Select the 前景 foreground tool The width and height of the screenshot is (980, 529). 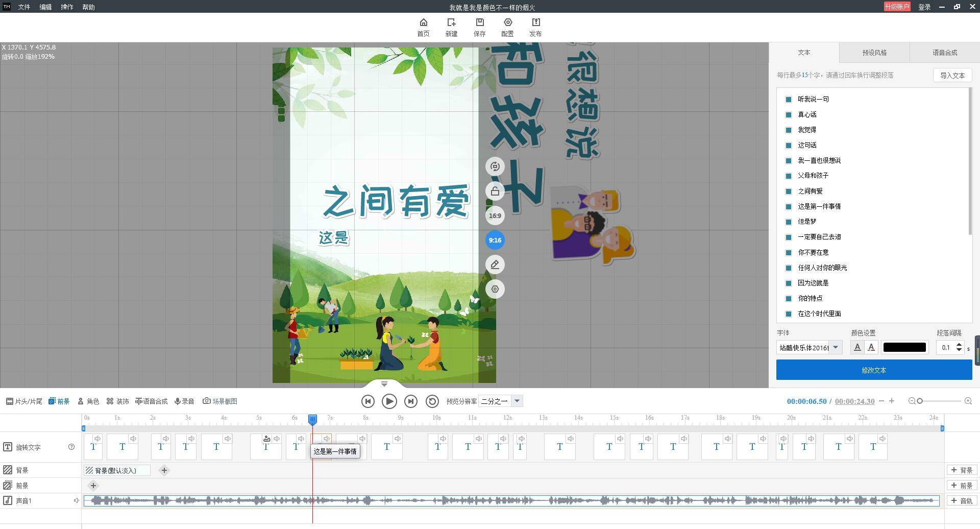(59, 401)
